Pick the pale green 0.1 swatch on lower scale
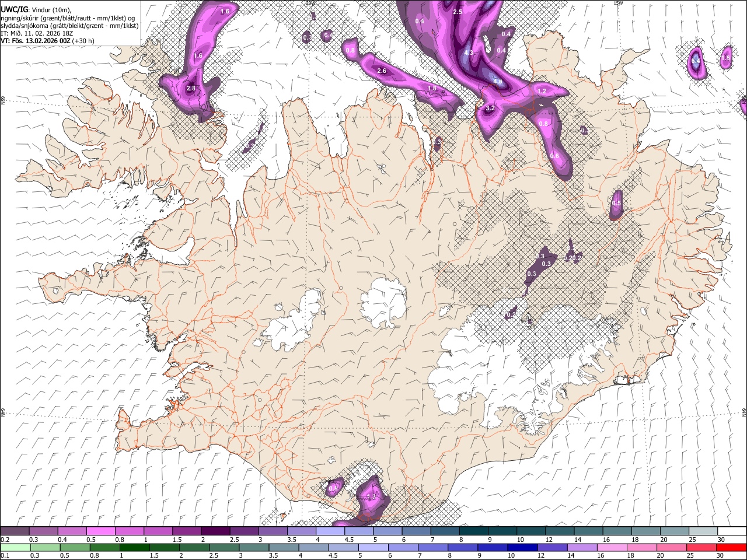 [15, 547]
